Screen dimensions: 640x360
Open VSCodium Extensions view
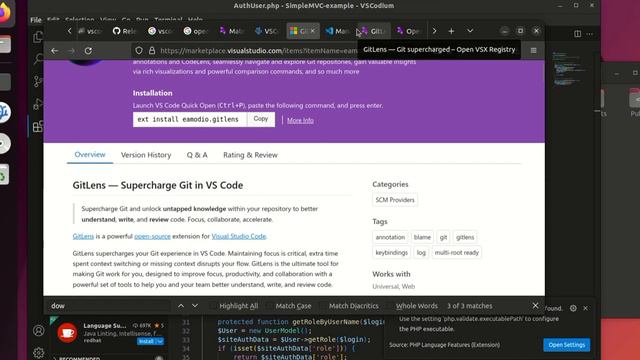tap(38, 126)
